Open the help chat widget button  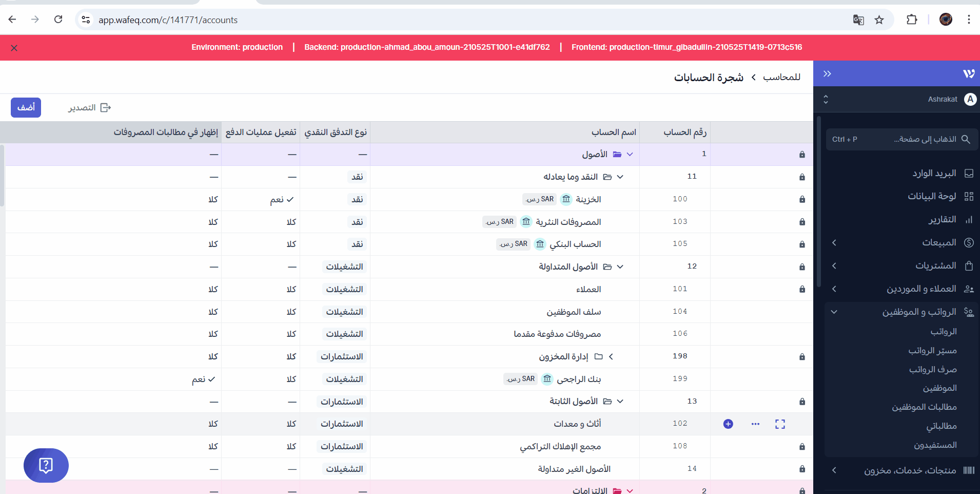point(46,465)
